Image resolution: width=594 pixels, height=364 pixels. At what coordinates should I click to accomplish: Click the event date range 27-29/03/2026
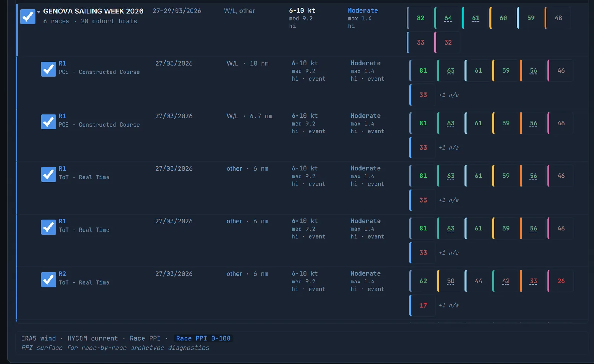click(x=177, y=11)
